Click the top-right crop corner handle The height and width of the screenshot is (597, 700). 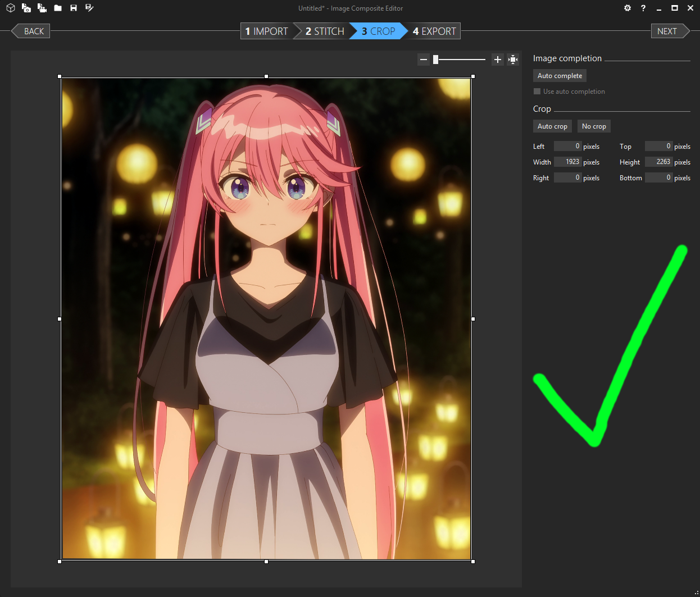click(473, 76)
